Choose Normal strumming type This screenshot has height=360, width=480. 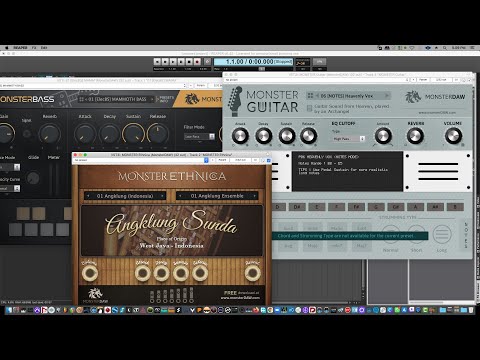pos(391,235)
